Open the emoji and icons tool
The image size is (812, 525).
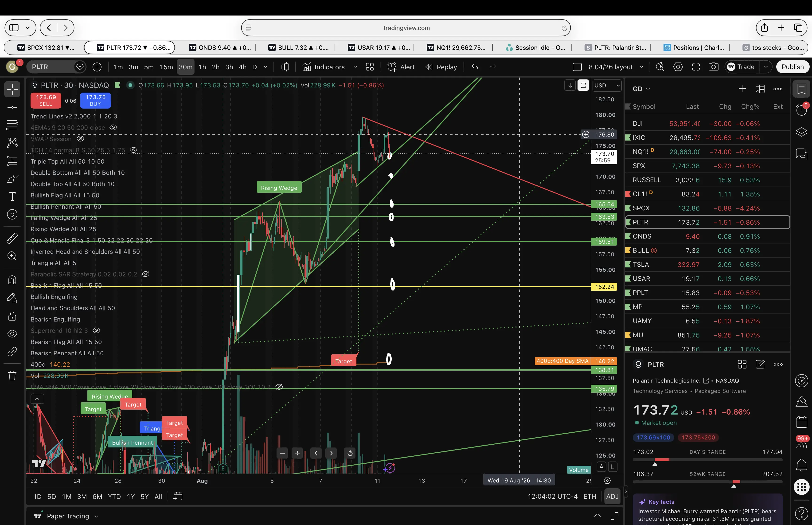pyautogui.click(x=12, y=214)
